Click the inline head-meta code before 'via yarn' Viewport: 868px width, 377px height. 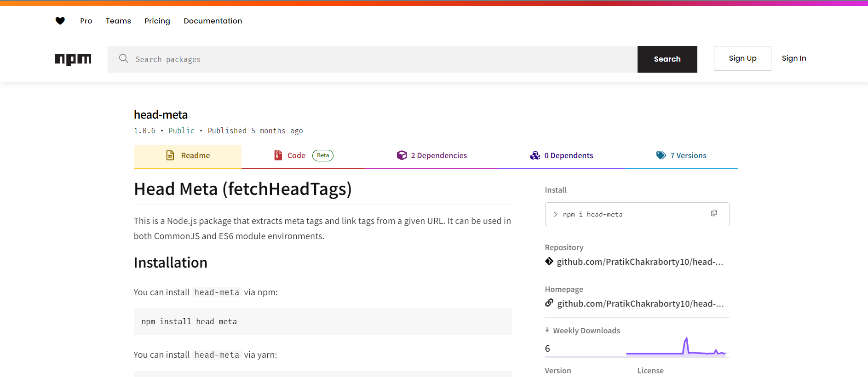pos(217,355)
